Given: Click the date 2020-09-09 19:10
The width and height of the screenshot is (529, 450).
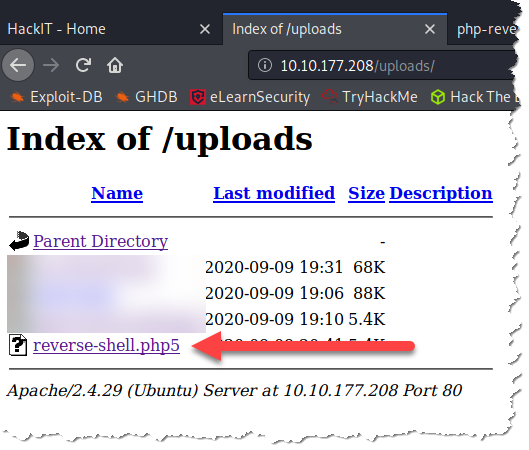Looking at the screenshot, I should pos(274,319).
